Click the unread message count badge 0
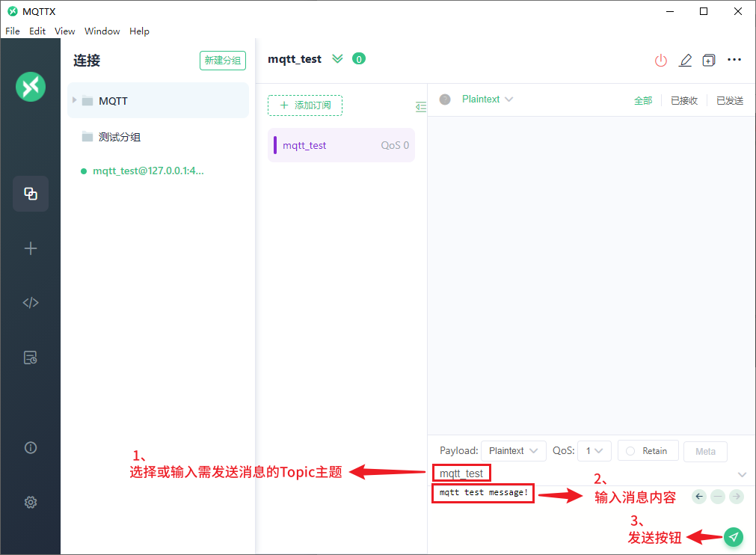The height and width of the screenshot is (555, 756). [359, 59]
